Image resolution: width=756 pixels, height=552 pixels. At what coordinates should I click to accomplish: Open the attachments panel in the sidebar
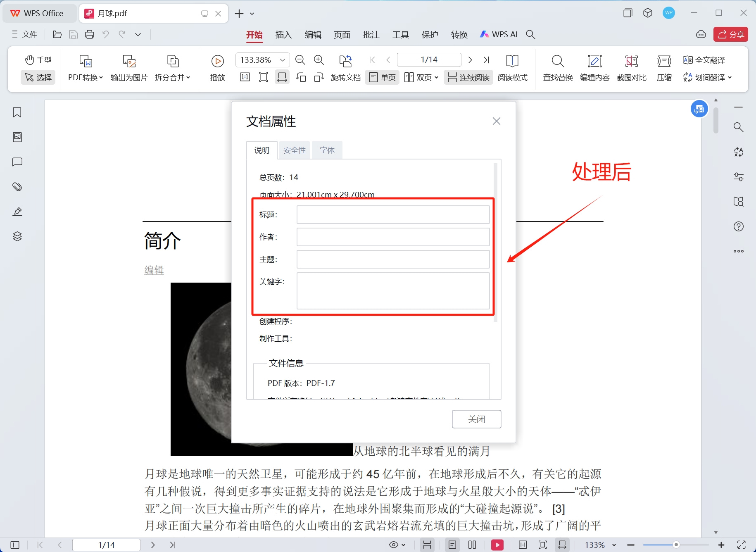tap(17, 187)
